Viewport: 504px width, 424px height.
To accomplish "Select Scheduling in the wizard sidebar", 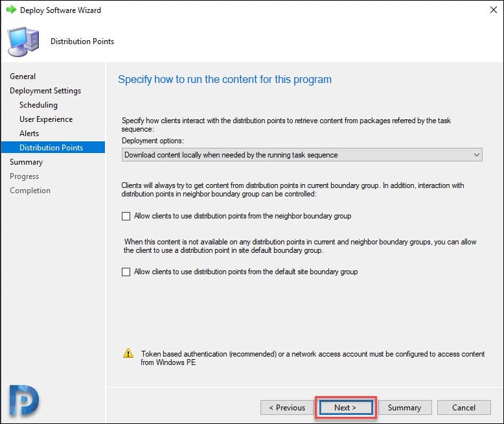I will point(38,105).
